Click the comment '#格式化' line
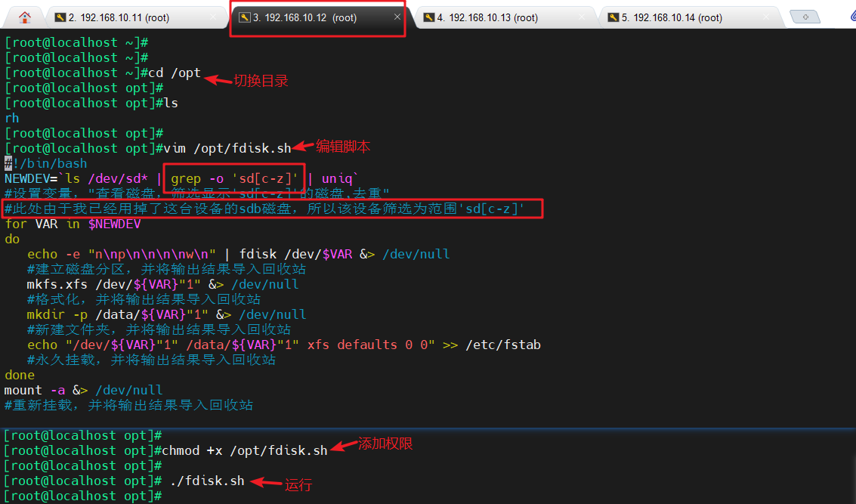The width and height of the screenshot is (856, 504). [x=144, y=299]
